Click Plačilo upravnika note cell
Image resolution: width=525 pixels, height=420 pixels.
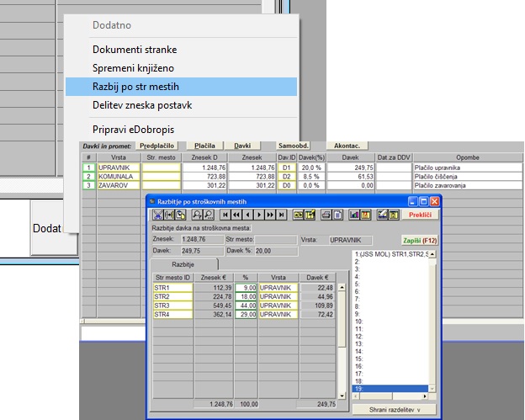(x=468, y=167)
